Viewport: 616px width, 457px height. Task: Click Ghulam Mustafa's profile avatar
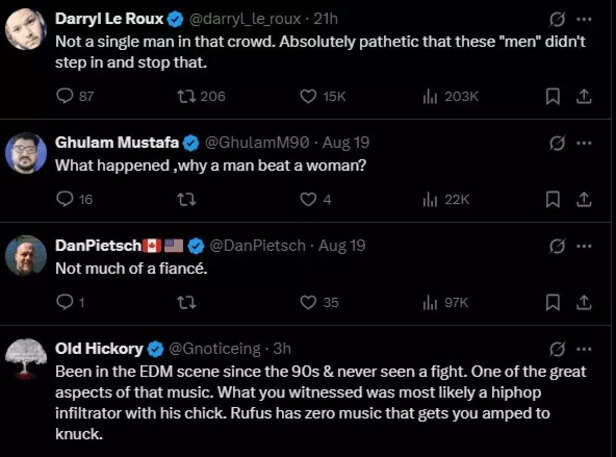(x=26, y=153)
